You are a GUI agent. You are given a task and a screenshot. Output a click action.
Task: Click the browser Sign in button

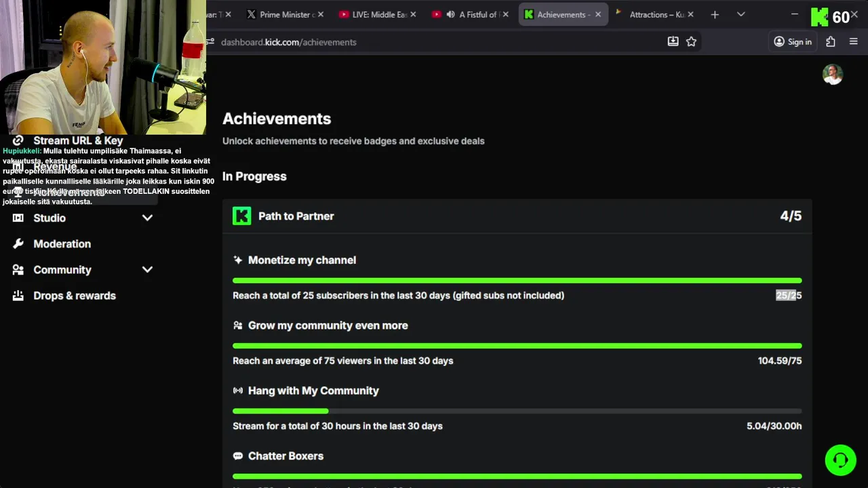(x=793, y=41)
